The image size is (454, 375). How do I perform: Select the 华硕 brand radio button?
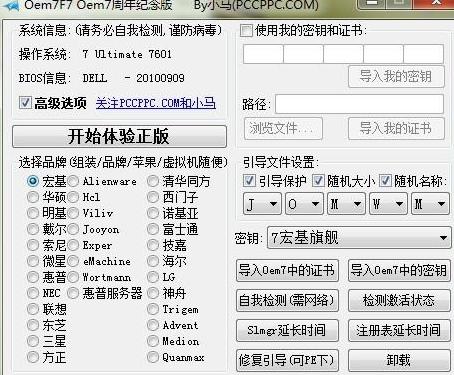click(33, 197)
